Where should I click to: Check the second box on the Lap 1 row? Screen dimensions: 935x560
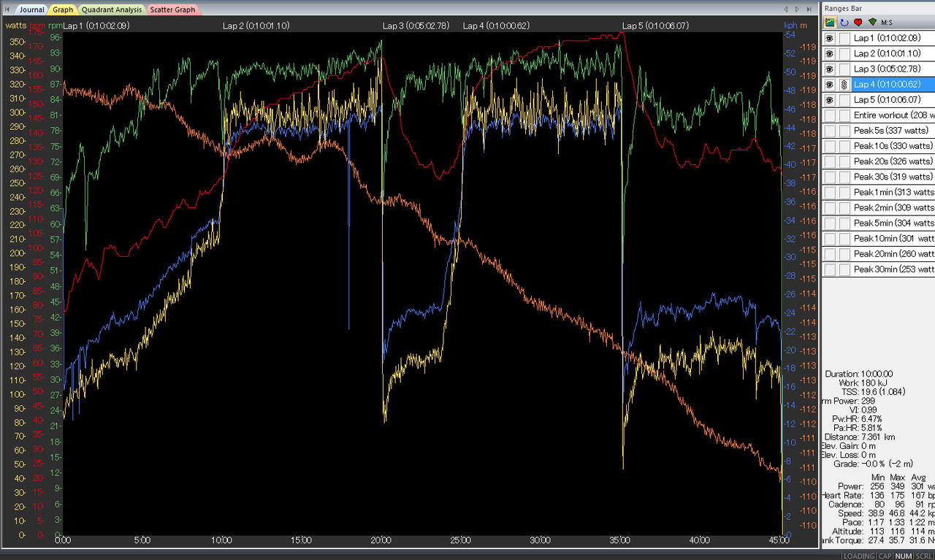(844, 38)
